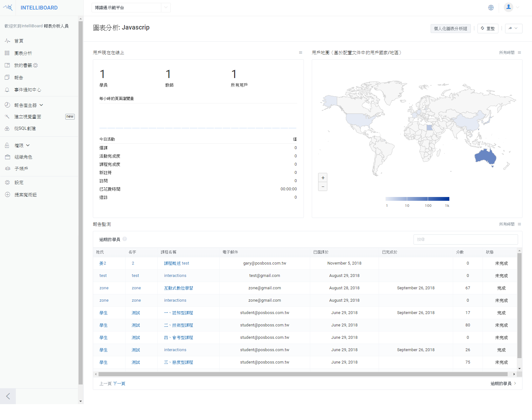The height and width of the screenshot is (420, 532).
Task: Open the 互動式數位學習 course link
Action: (x=178, y=288)
